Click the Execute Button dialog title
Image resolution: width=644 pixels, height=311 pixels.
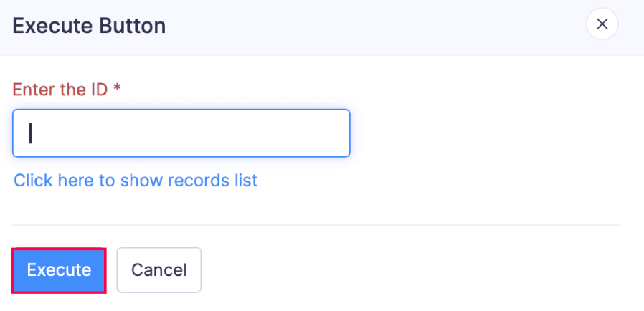pyautogui.click(x=89, y=27)
